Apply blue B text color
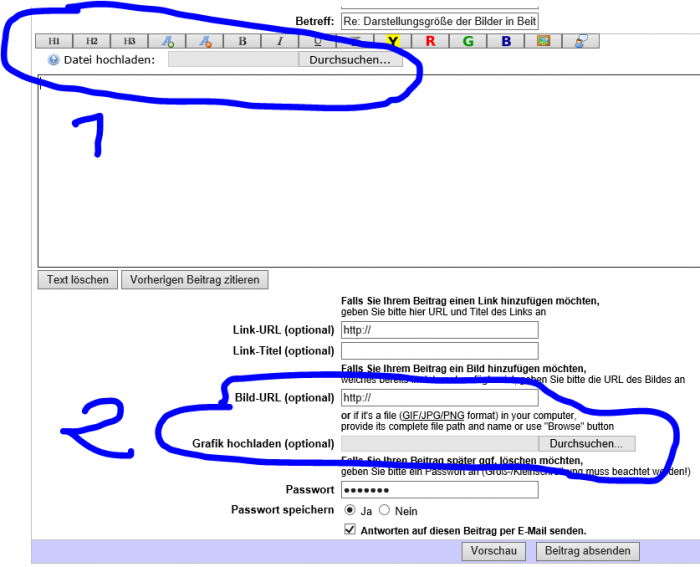The image size is (700, 567). (x=506, y=41)
